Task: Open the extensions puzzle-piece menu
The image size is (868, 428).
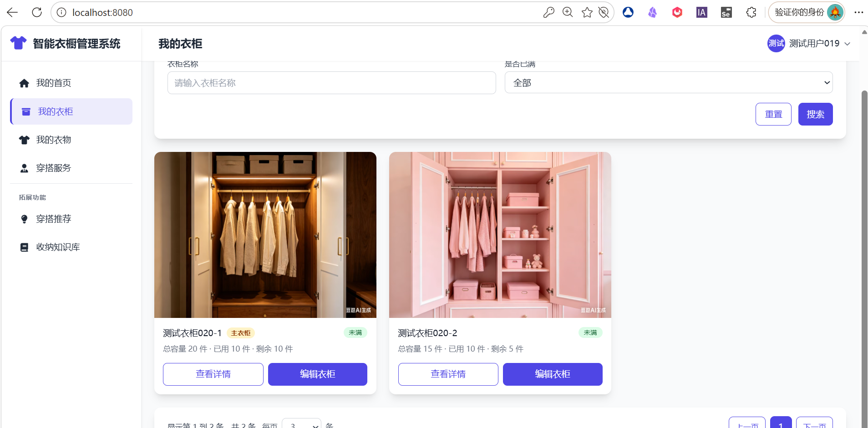Action: pos(751,12)
